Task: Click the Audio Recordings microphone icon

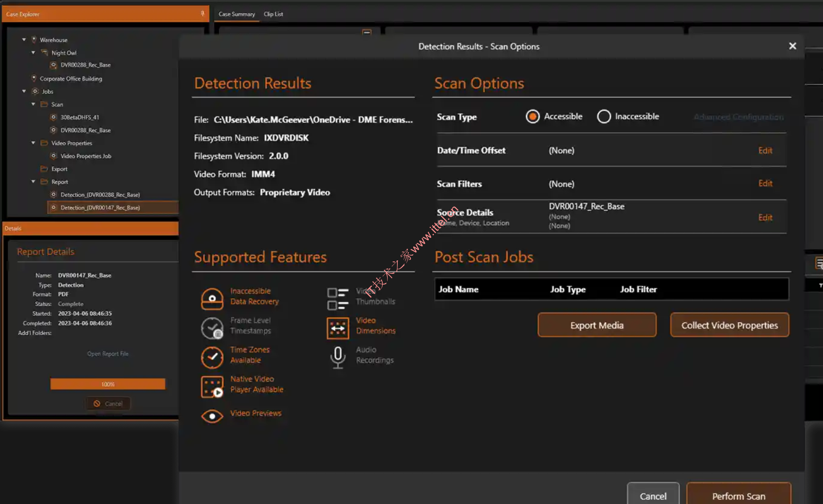Action: [337, 357]
